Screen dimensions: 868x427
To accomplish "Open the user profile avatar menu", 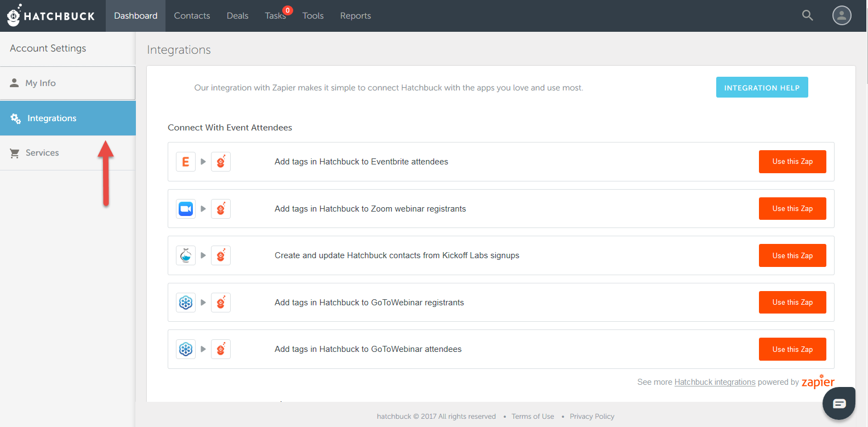I will tap(842, 15).
